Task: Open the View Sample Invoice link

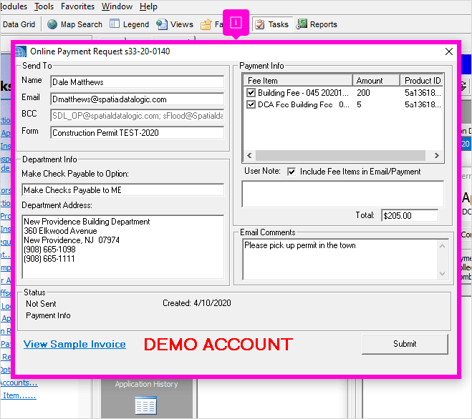Action: (x=75, y=344)
